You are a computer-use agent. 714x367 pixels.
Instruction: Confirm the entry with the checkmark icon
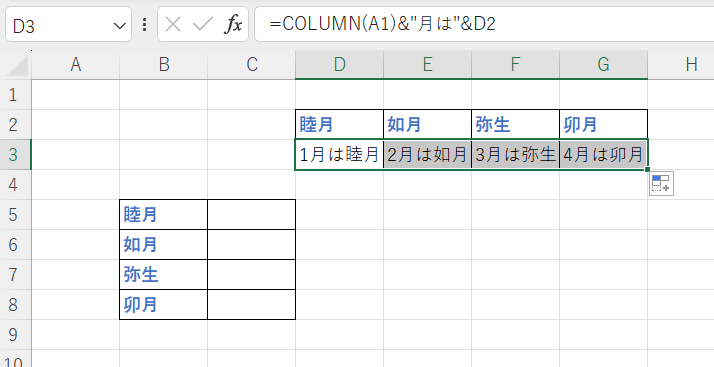click(202, 25)
